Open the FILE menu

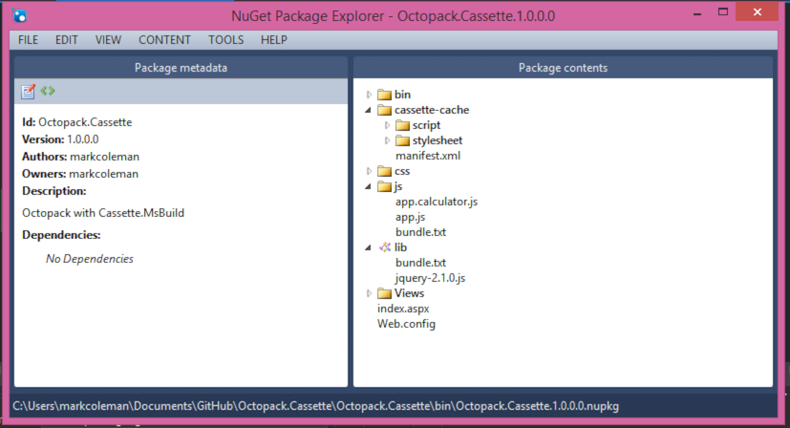click(28, 40)
